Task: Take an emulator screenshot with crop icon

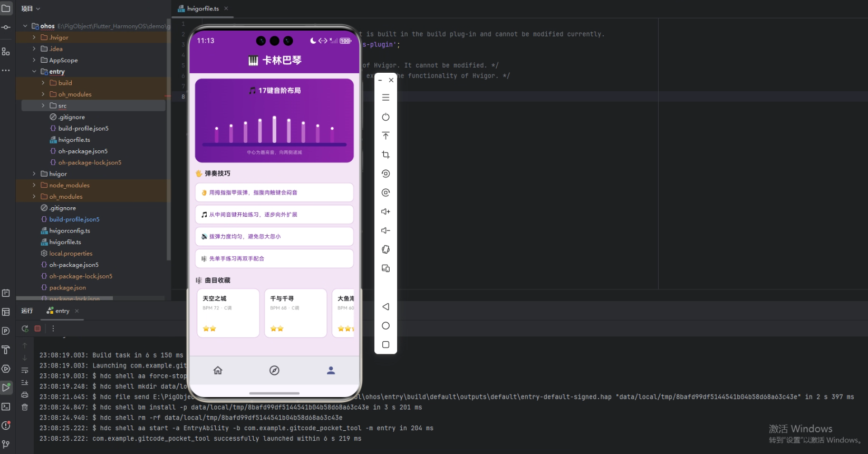Action: (x=385, y=154)
